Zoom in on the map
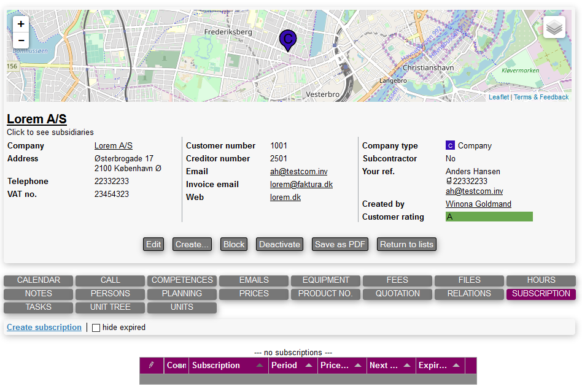 pyautogui.click(x=21, y=25)
